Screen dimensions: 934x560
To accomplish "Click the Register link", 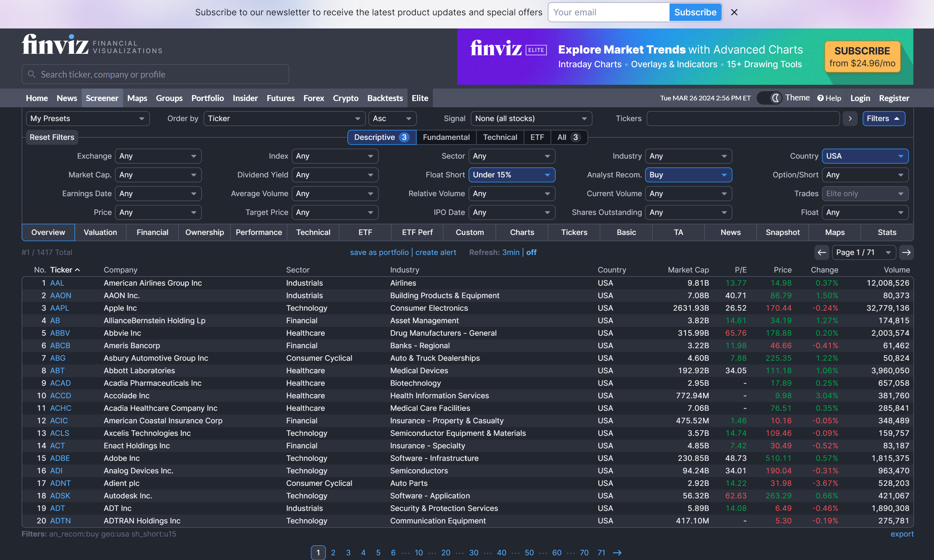I will pos(894,98).
